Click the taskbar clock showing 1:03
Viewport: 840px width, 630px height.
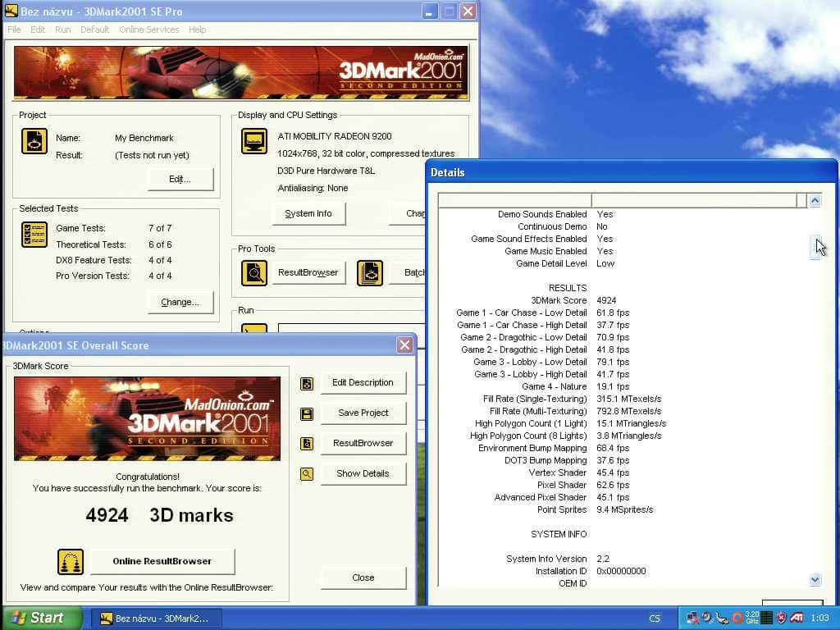[819, 619]
